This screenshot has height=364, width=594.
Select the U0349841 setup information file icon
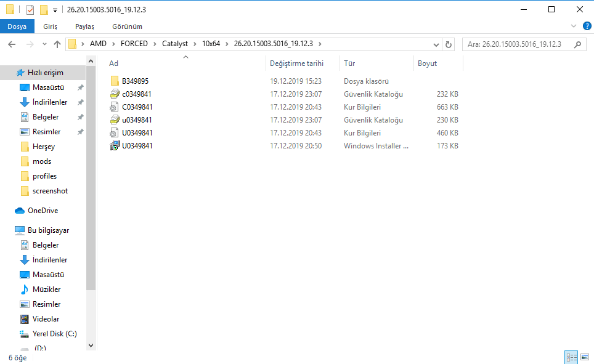[114, 132]
